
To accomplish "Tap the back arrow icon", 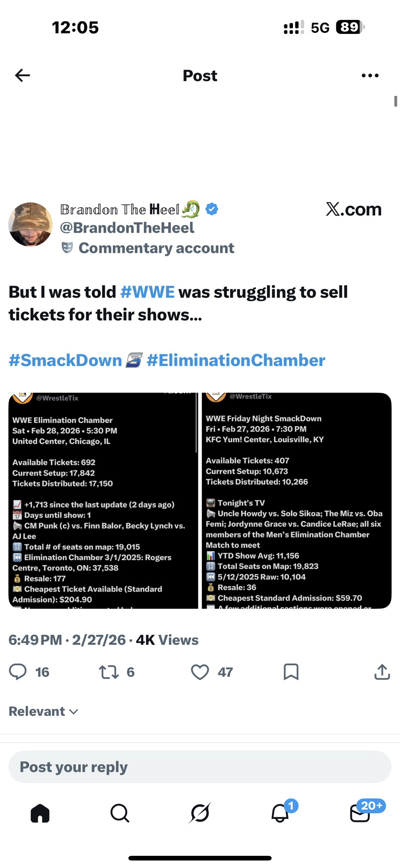I will [23, 76].
